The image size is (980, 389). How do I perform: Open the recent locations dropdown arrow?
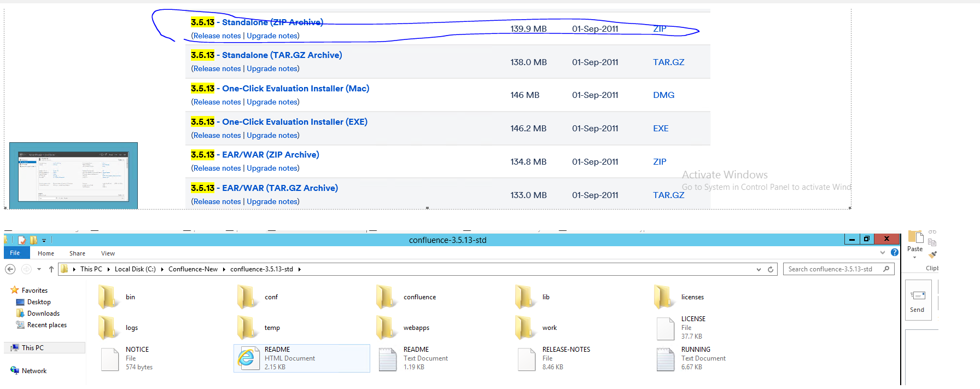(39, 269)
